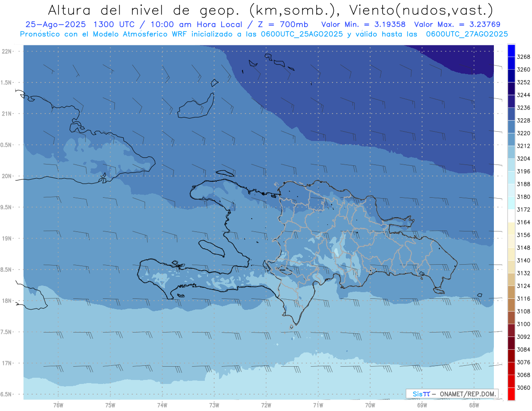The height and width of the screenshot is (411, 532).
Task: Click the '75W' longitude label
Action: point(110,405)
